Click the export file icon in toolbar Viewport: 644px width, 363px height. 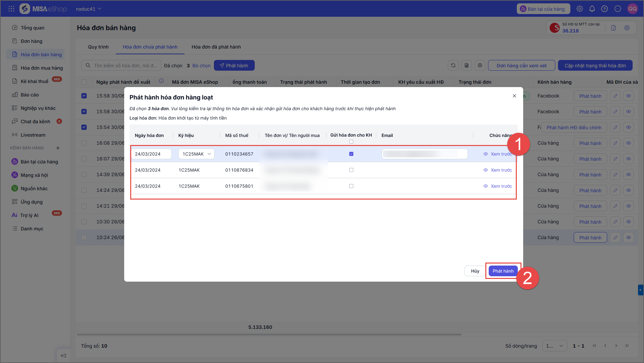pos(467,65)
